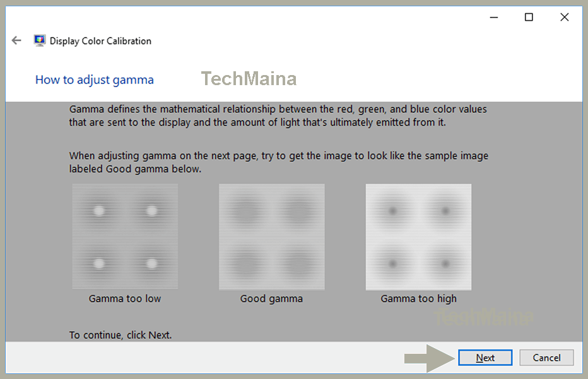588x379 pixels.
Task: Click the back arrow to return
Action: pyautogui.click(x=16, y=40)
